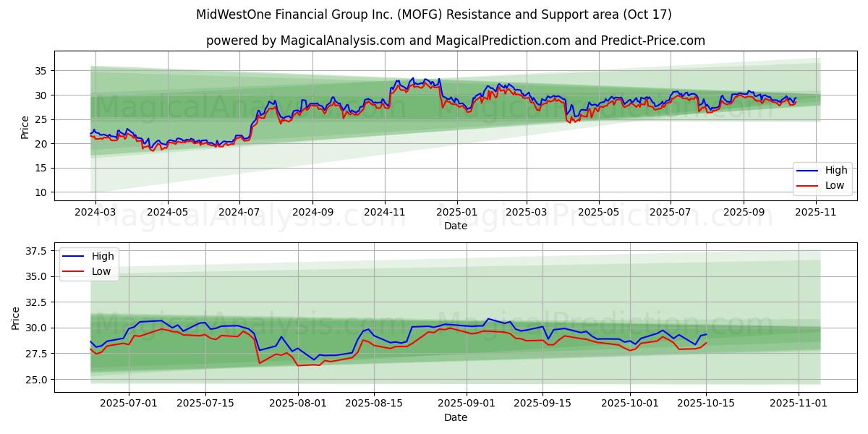This screenshot has height=434, width=868.
Task: Click the 2024-03 tick label on top chart
Action: 95,213
